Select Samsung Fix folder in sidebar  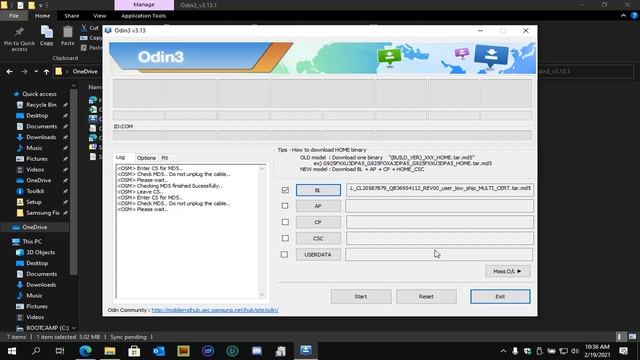click(x=42, y=213)
